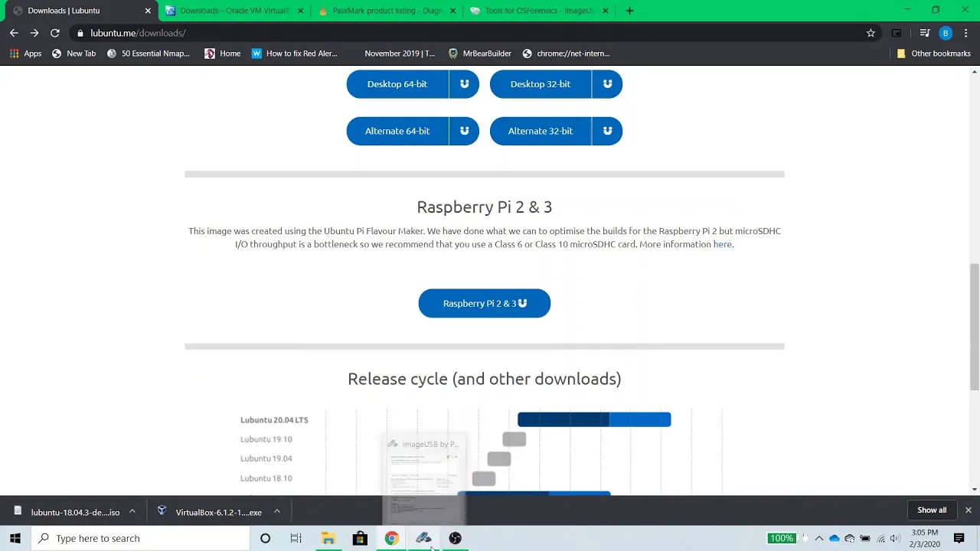Reload the Lubuntu downloads page
The width and height of the screenshot is (980, 551).
[x=55, y=33]
